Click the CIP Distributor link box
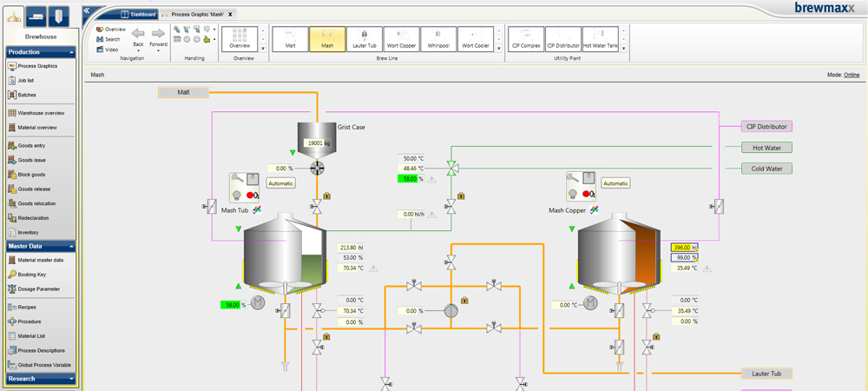The height and width of the screenshot is (391, 868). click(766, 127)
